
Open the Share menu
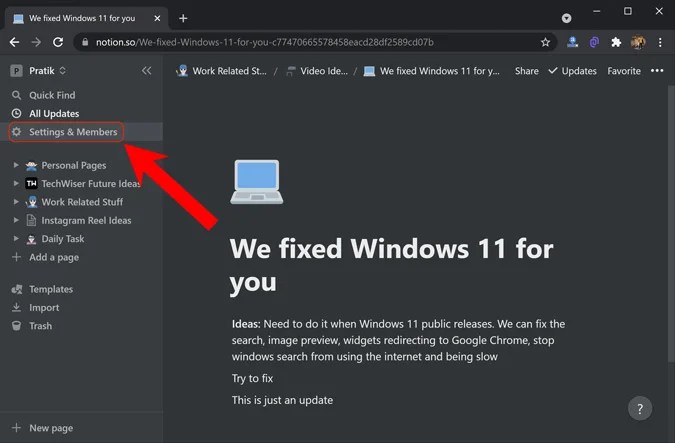click(526, 71)
